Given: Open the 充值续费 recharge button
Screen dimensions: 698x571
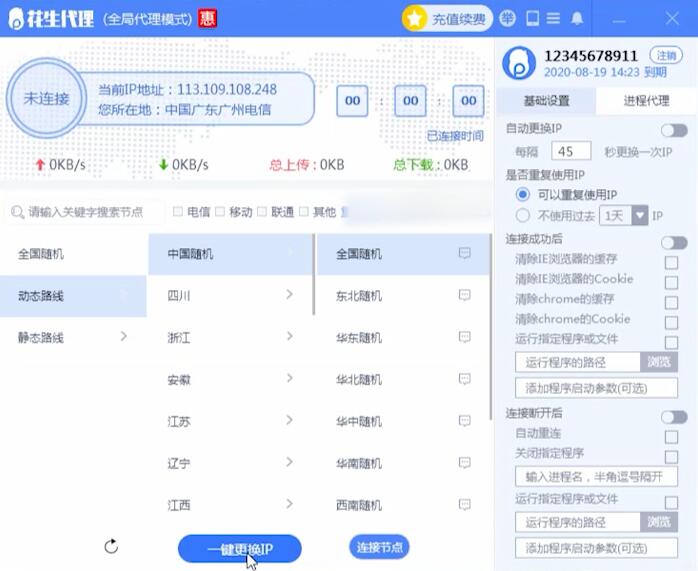Looking at the screenshot, I should pos(447,19).
